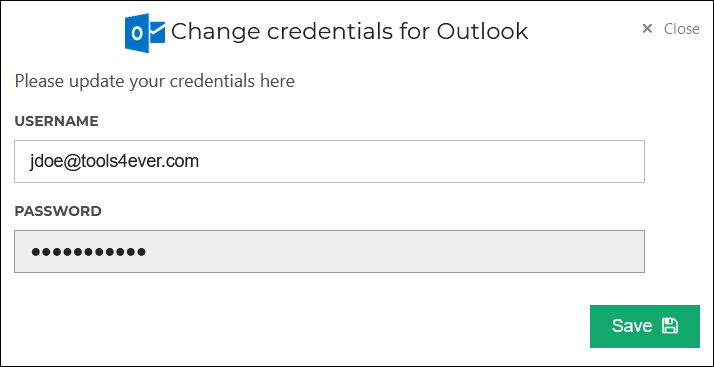Place the cursor in the jdoe@tools4ever.com text
Screen dimensions: 714x367
click(114, 161)
